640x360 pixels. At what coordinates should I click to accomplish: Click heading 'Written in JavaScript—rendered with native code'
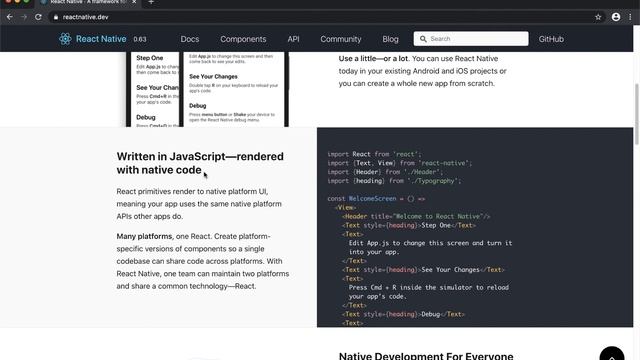click(200, 163)
